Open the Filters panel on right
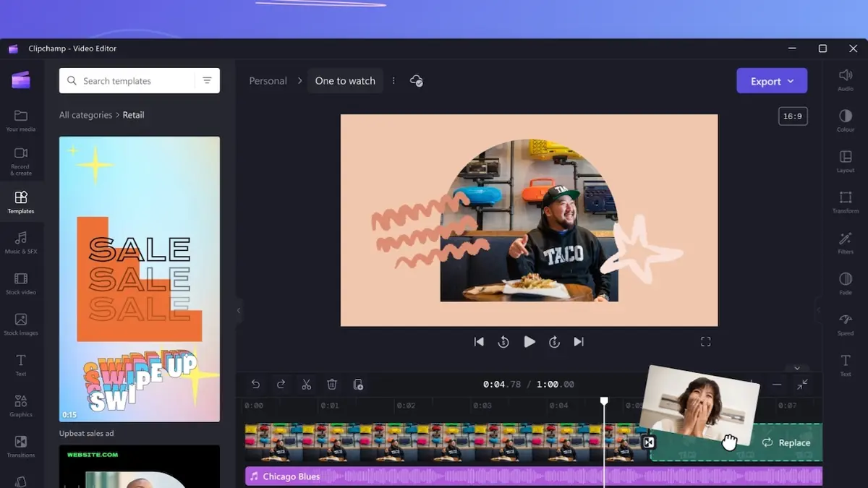This screenshot has width=868, height=488. pos(845,243)
